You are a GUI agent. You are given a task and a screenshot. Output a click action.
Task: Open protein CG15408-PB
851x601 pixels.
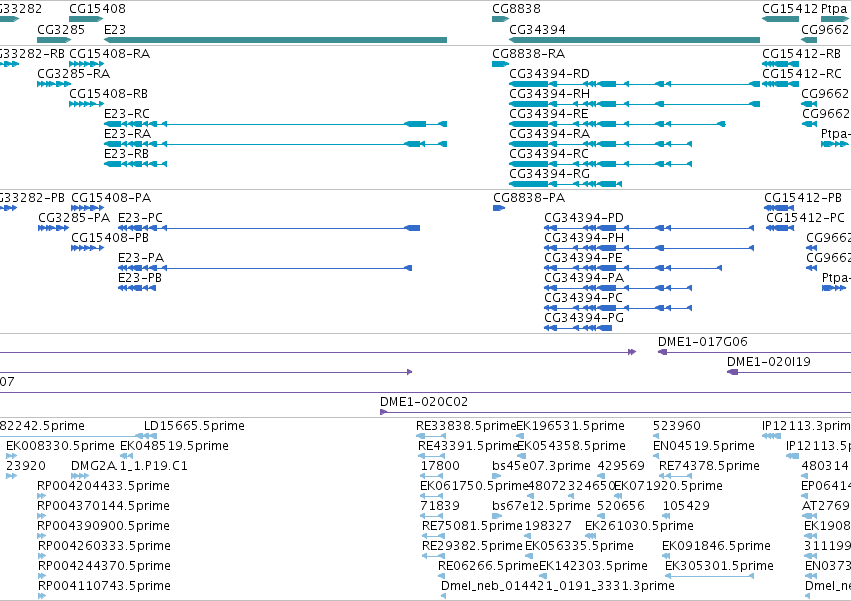110,238
